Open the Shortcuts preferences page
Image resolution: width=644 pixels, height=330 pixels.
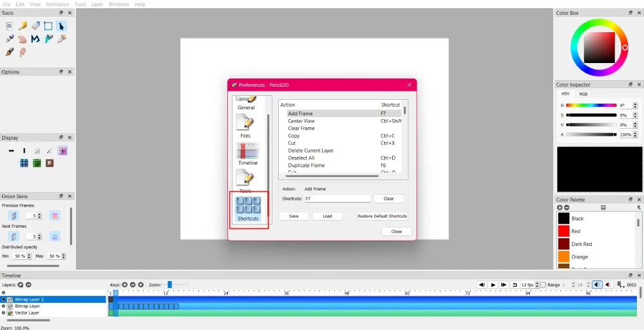[x=248, y=208]
